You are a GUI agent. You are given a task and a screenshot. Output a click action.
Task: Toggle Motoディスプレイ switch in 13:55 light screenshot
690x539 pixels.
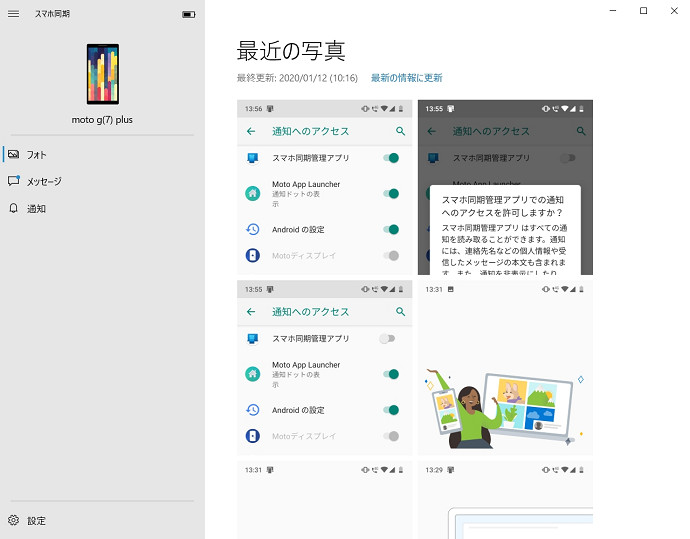[391, 436]
